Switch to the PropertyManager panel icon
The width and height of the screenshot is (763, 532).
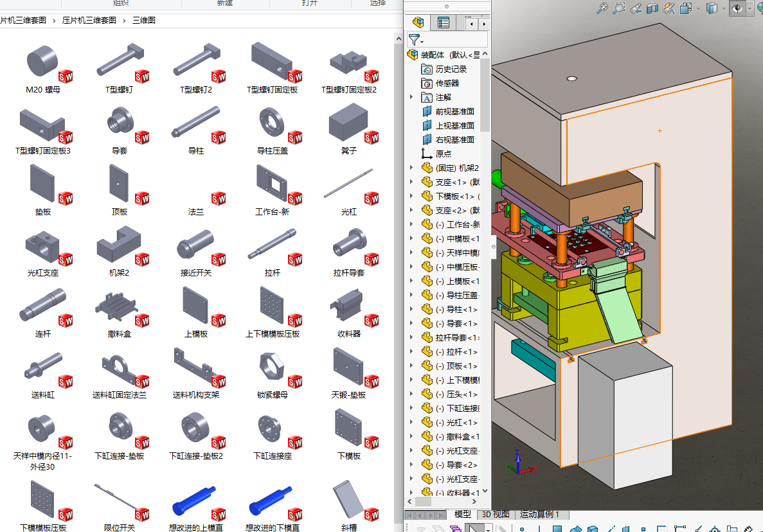point(444,22)
